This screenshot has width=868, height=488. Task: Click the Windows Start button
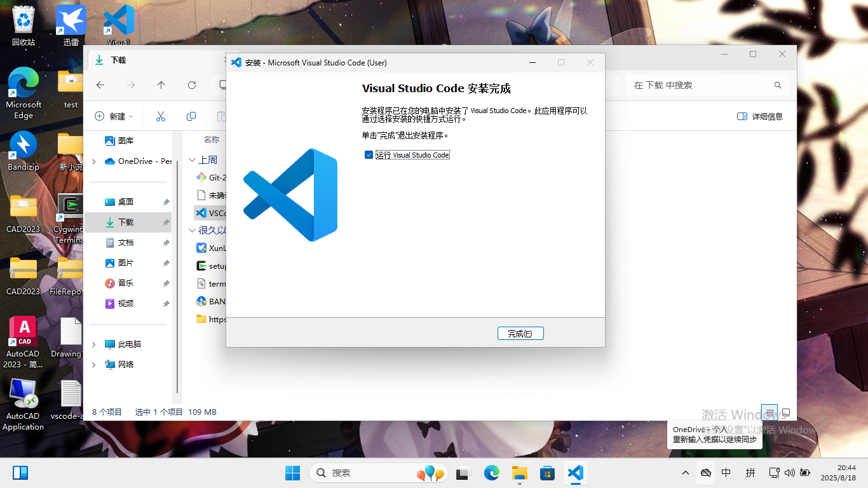click(x=292, y=473)
